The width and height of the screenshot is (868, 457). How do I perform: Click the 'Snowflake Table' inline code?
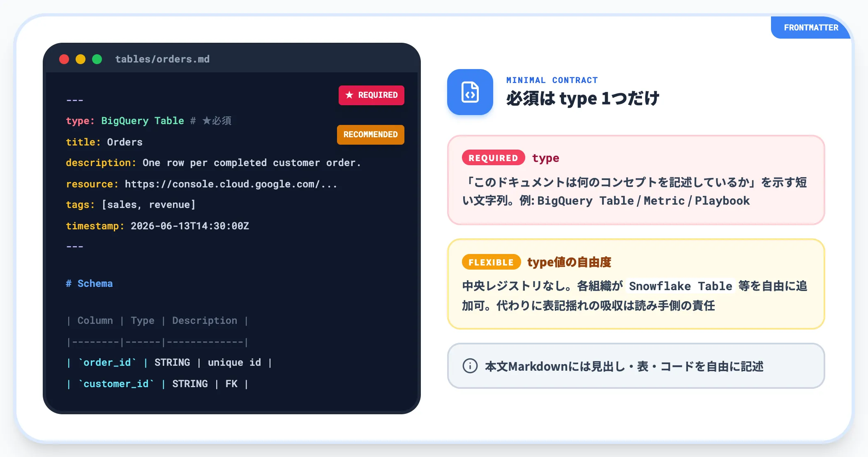click(681, 286)
